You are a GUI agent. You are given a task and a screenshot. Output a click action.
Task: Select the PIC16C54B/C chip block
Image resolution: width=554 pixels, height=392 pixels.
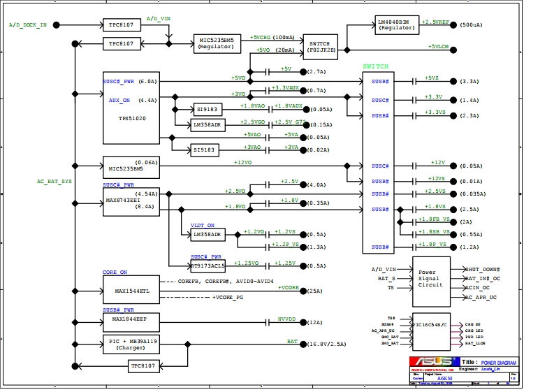[430, 331]
